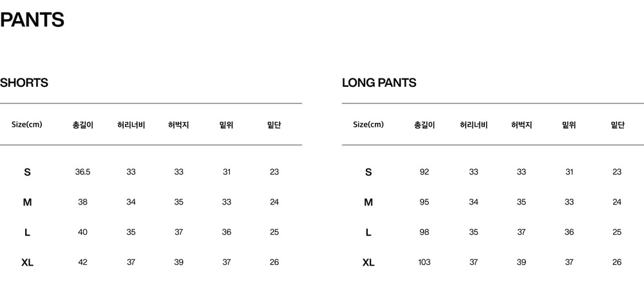Click Size(cm) header in SHORTS table
This screenshot has height=301, width=644.
(27, 125)
